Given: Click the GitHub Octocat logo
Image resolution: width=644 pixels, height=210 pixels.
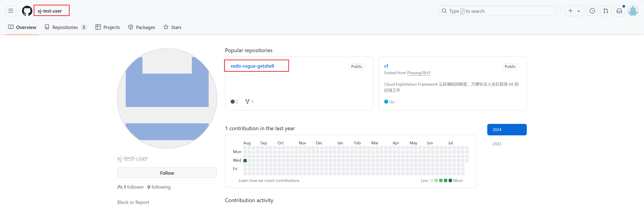Looking at the screenshot, I should tap(27, 11).
